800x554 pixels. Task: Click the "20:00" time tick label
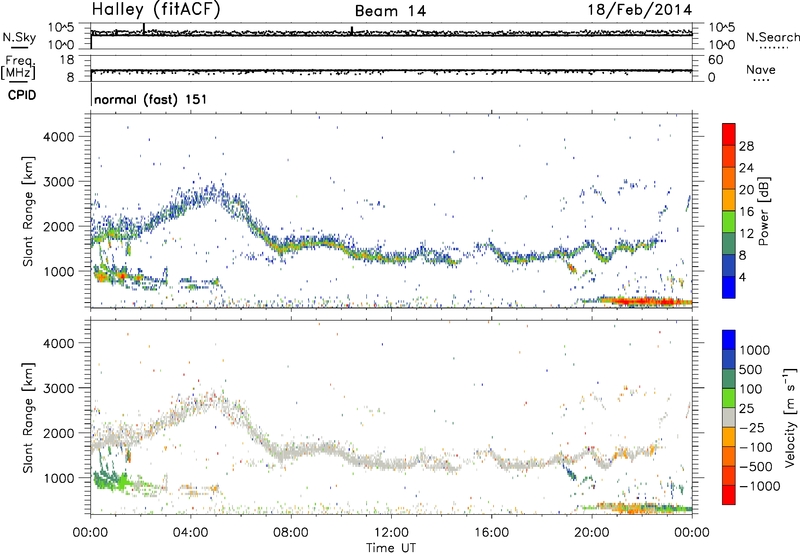(x=591, y=533)
